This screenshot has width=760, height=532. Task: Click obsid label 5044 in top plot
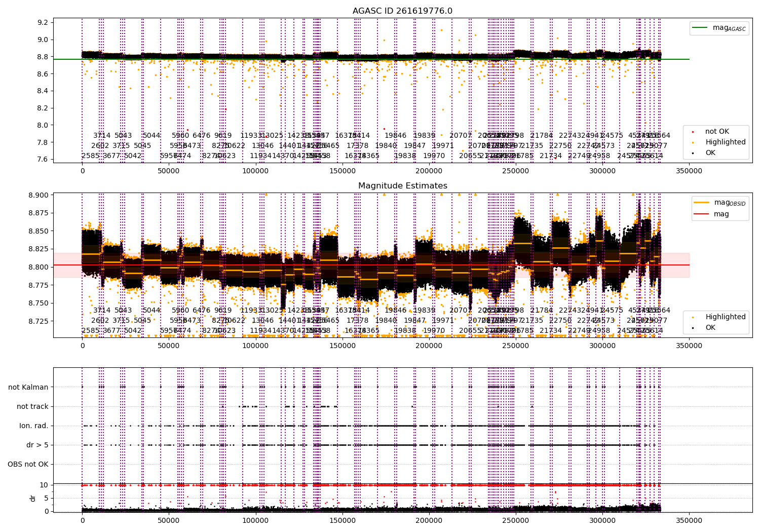(151, 136)
